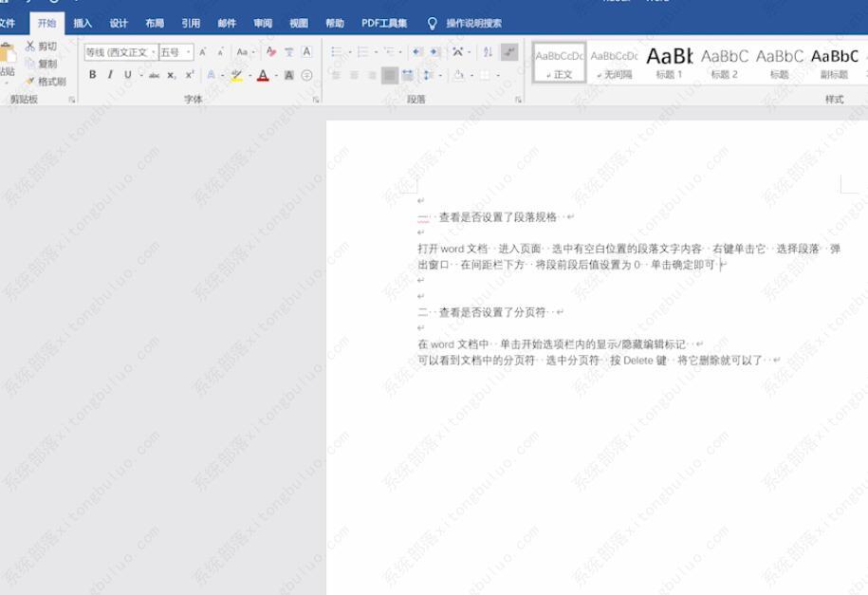
Task: Toggle justify alignment (highlighted)
Action: click(x=390, y=75)
